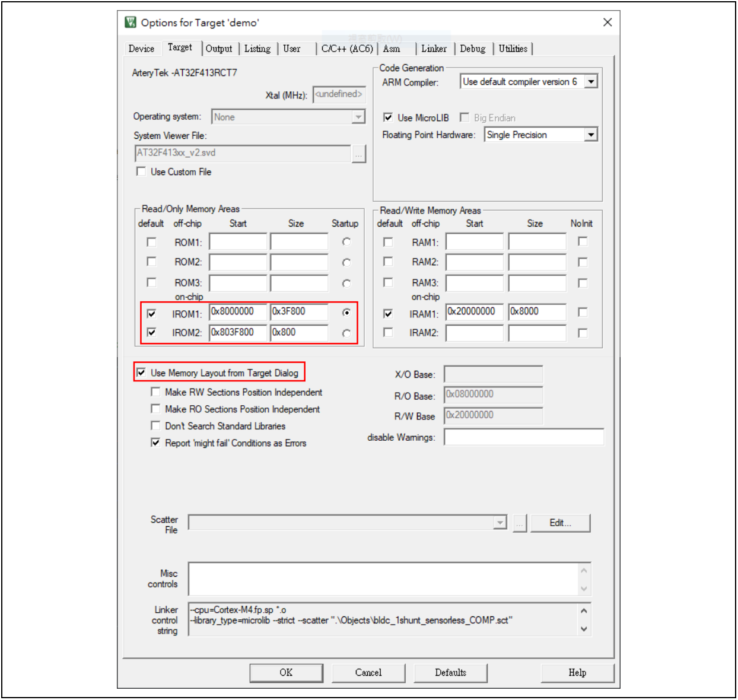The image size is (738, 700).
Task: Toggle the IROM2 default checkbox
Action: 152,332
